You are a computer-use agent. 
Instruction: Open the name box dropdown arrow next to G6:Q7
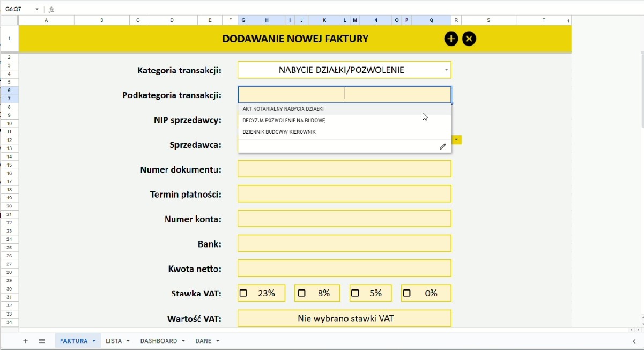click(x=37, y=9)
